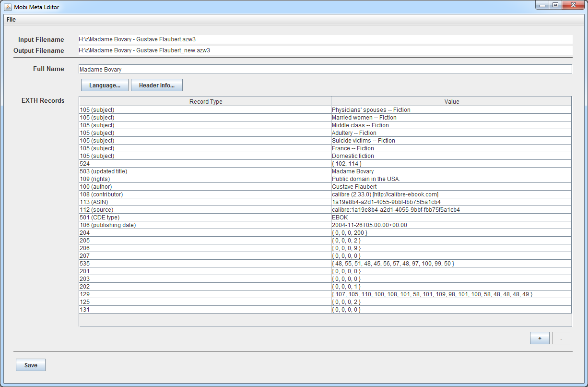Select value '2004-11-26T05:00:00+00:00'

(451, 225)
